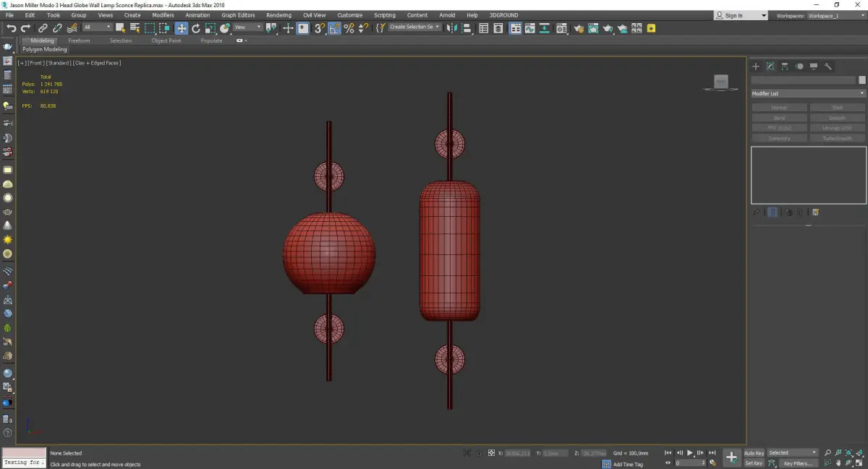Toggle Window/Crossing selection mode
This screenshot has height=469, width=868.
point(164,28)
